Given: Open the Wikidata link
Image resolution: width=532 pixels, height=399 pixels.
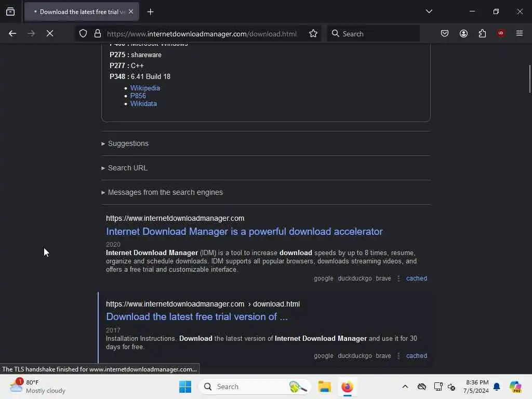Looking at the screenshot, I should click(143, 103).
